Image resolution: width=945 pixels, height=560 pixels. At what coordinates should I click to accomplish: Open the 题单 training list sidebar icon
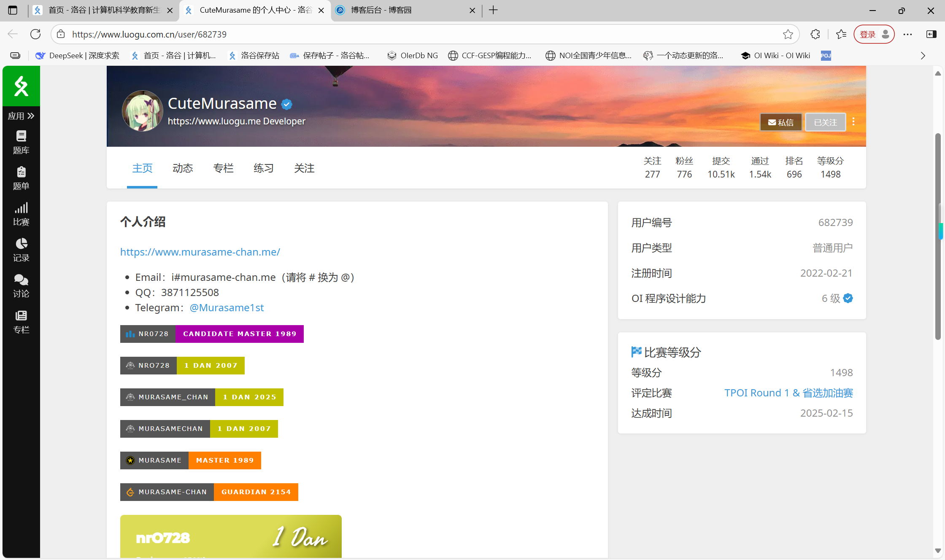click(x=21, y=178)
